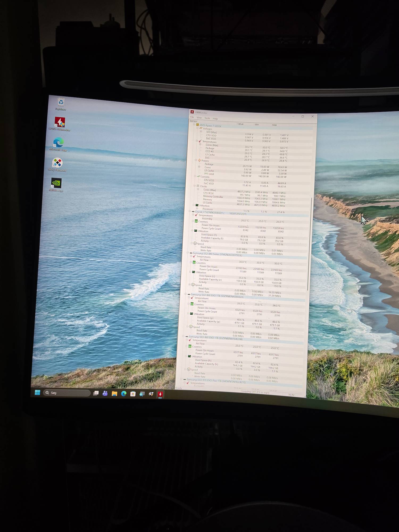Open Microsoft Store taskbar icon
Image resolution: width=399 pixels, height=532 pixels.
(133, 394)
